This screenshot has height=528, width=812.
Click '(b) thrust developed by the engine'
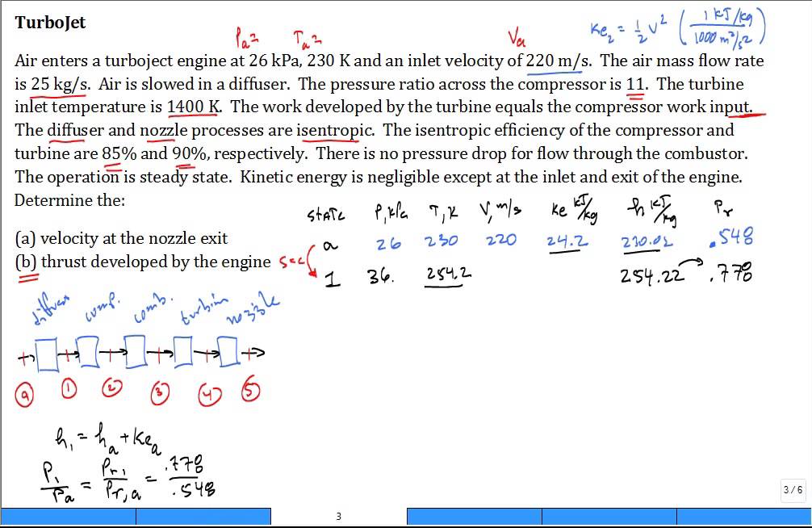pyautogui.click(x=142, y=262)
